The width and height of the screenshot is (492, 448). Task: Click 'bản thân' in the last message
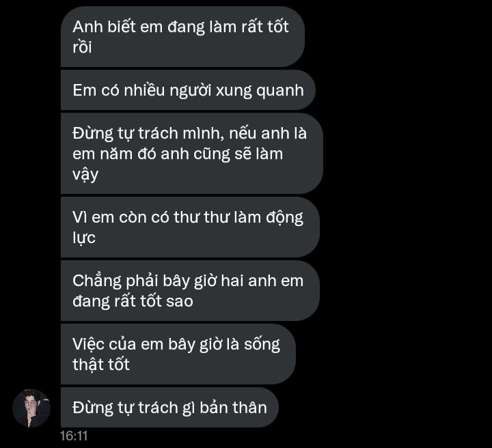(x=233, y=408)
